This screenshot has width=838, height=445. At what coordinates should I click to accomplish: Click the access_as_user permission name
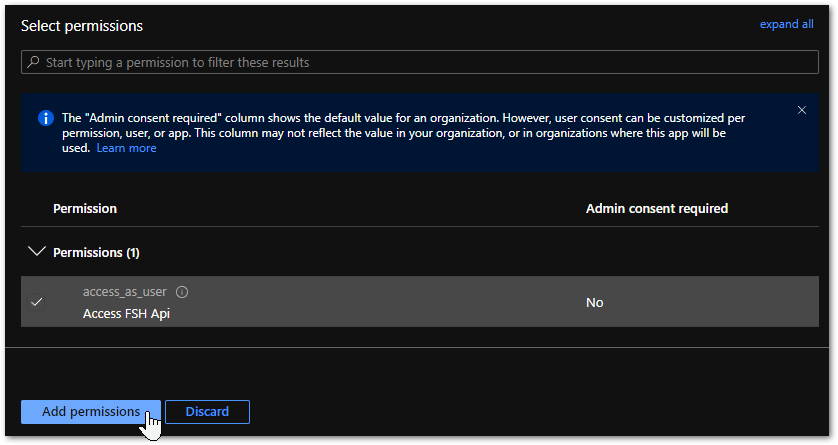124,292
